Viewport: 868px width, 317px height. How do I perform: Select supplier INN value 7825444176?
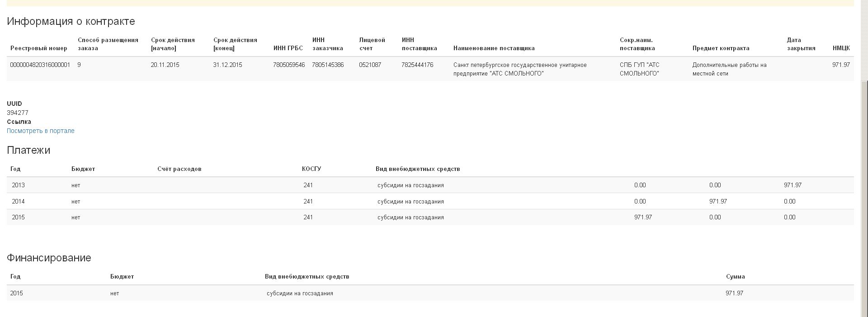417,65
